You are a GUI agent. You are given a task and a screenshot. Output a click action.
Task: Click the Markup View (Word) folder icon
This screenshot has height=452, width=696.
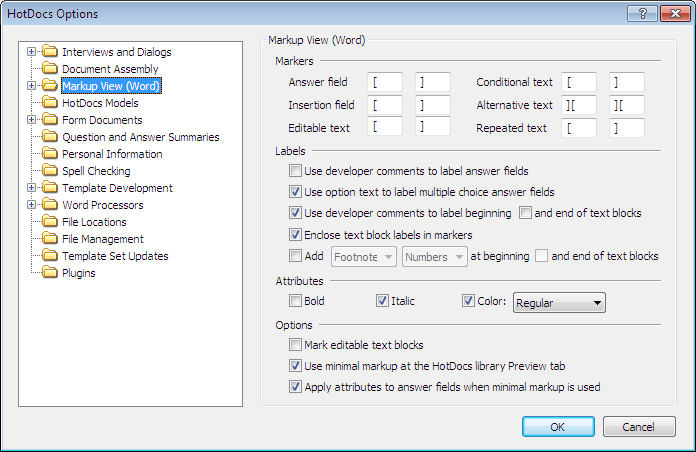pyautogui.click(x=50, y=85)
